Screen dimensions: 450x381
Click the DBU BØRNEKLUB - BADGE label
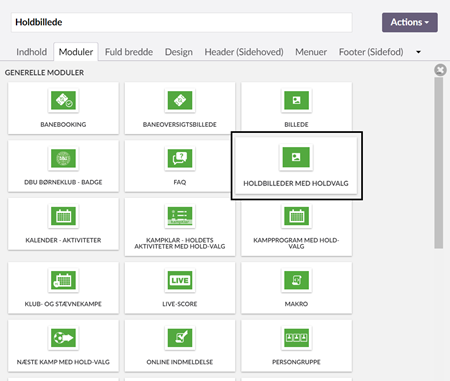63,182
